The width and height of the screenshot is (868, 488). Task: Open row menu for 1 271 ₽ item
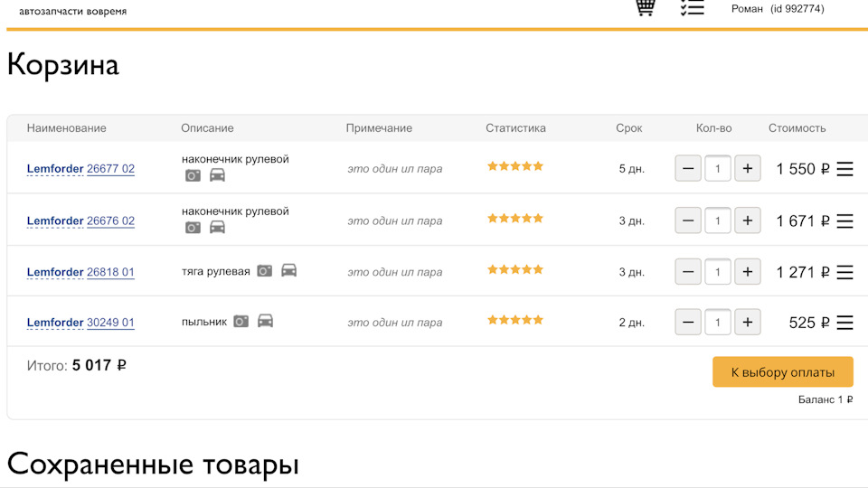tap(844, 272)
